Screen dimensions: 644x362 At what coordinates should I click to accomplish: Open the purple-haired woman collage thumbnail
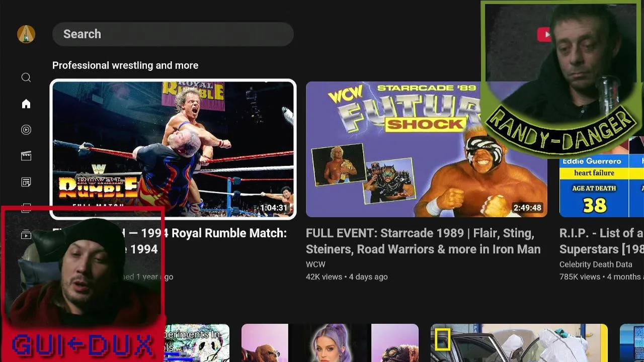330,343
